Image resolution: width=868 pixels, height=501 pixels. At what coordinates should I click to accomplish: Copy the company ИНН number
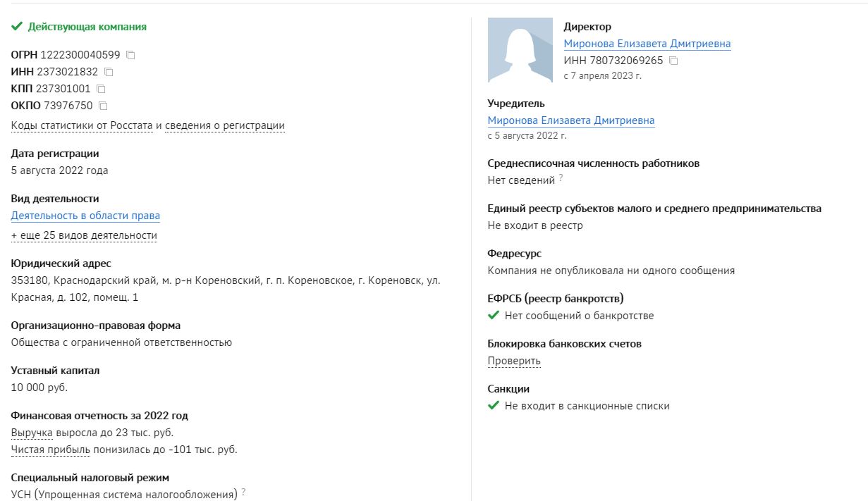(x=109, y=72)
